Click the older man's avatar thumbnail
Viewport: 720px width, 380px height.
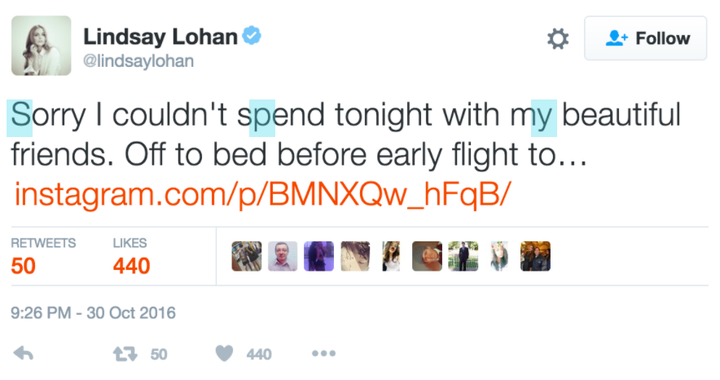[282, 256]
